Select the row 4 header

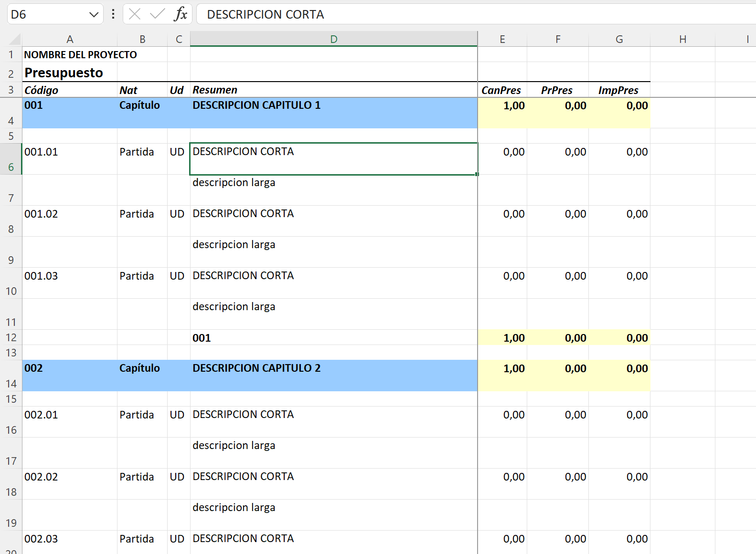coord(11,114)
